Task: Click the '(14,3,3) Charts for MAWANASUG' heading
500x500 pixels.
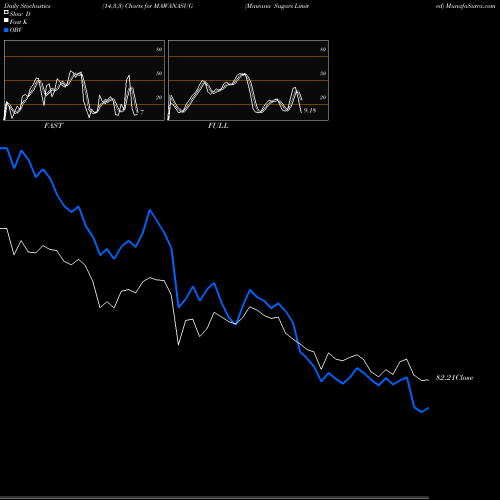Action: tap(147, 6)
